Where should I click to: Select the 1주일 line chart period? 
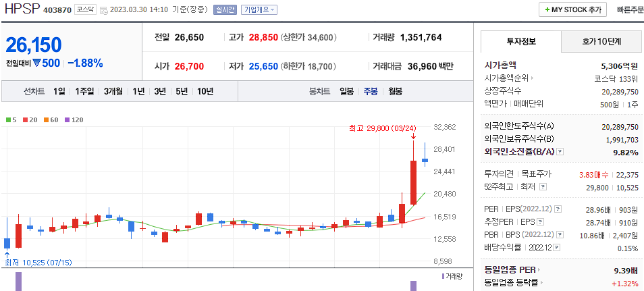(x=84, y=91)
